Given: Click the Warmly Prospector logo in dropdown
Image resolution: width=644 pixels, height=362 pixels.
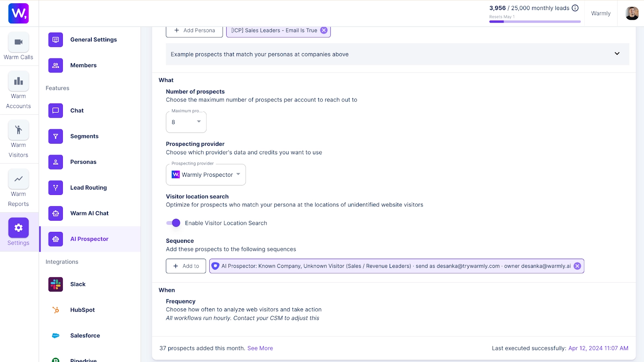Looking at the screenshot, I should pos(175,174).
